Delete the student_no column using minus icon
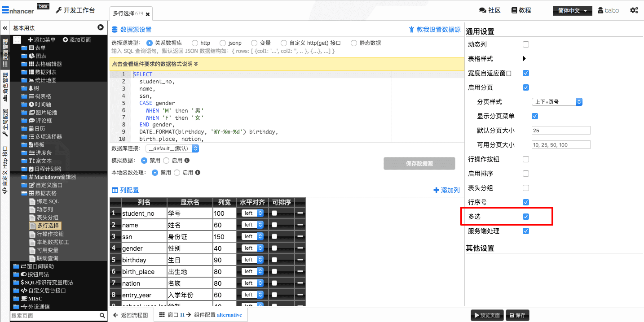 [x=300, y=213]
